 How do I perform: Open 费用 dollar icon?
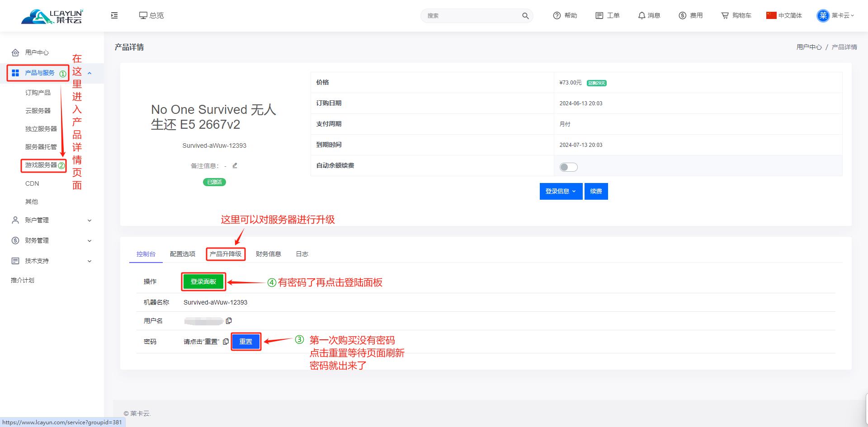coord(683,15)
